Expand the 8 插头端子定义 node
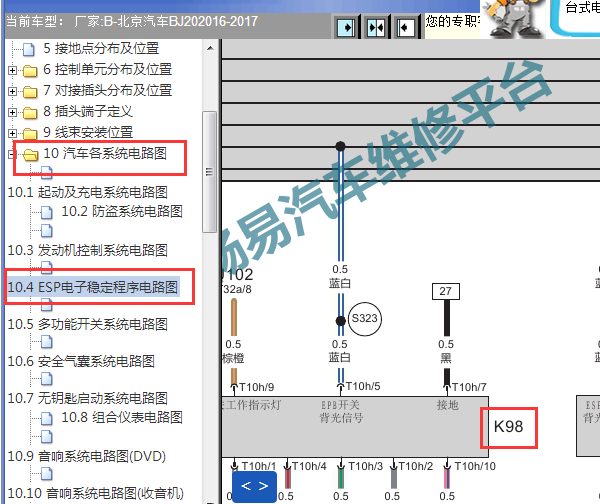Screen dimensions: 600x504 pyautogui.click(x=12, y=113)
